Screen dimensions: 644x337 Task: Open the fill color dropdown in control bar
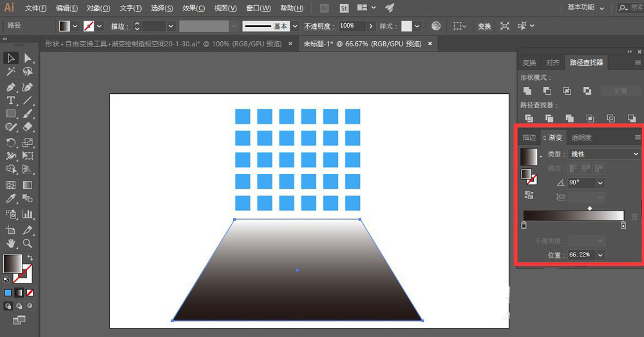tap(75, 26)
